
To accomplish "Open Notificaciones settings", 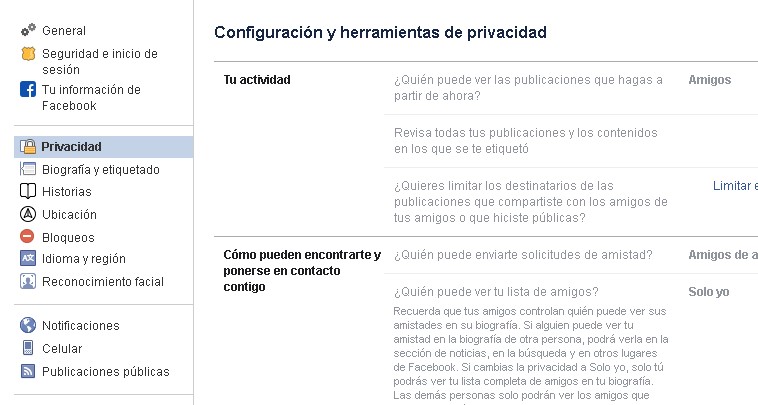I will [x=81, y=326].
